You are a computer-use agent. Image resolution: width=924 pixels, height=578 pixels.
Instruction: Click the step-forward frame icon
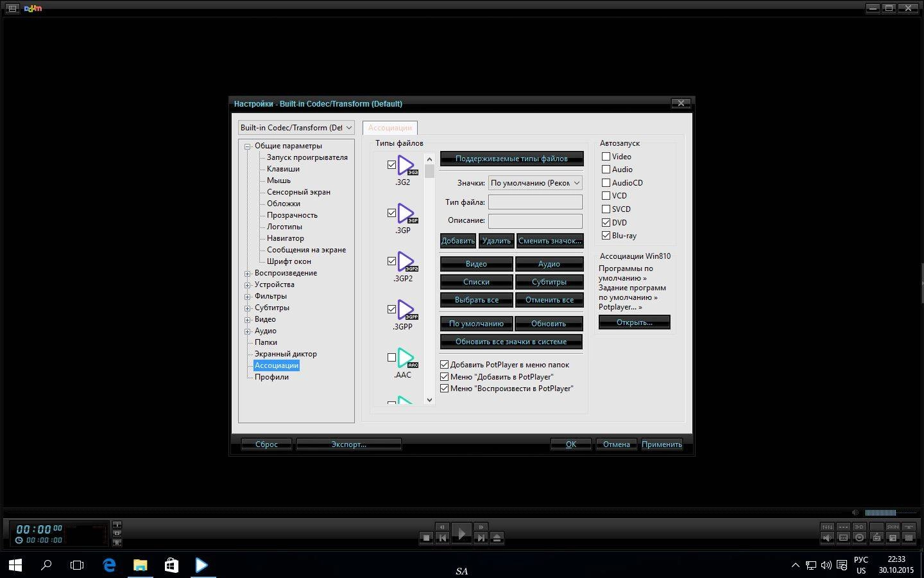click(481, 527)
